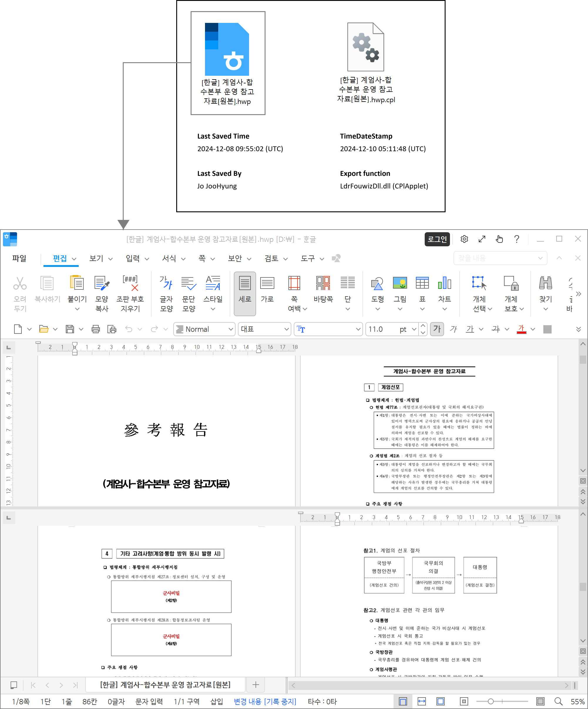The height and width of the screenshot is (709, 588).
Task: Click the Undo arrow icon
Action: click(129, 329)
